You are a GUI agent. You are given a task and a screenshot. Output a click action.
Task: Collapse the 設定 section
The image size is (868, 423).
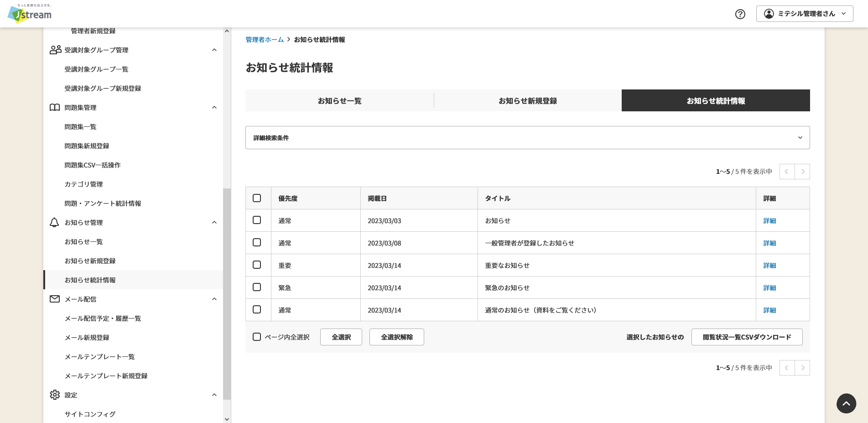point(214,395)
